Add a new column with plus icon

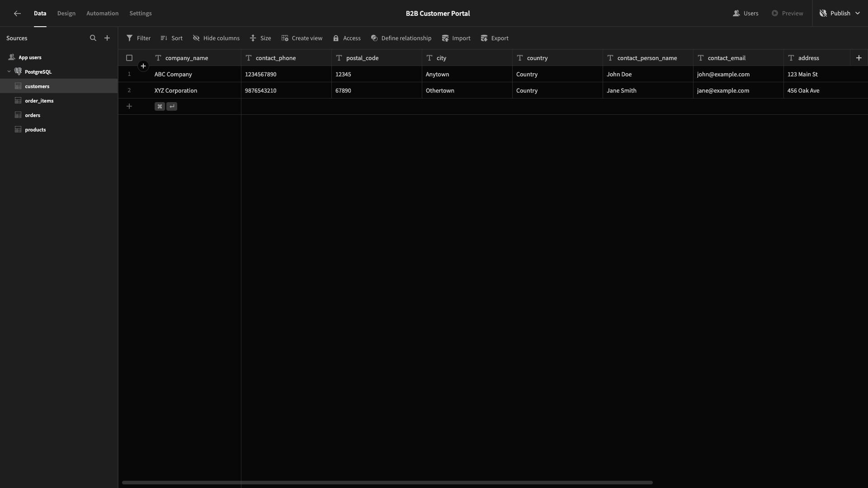(859, 58)
